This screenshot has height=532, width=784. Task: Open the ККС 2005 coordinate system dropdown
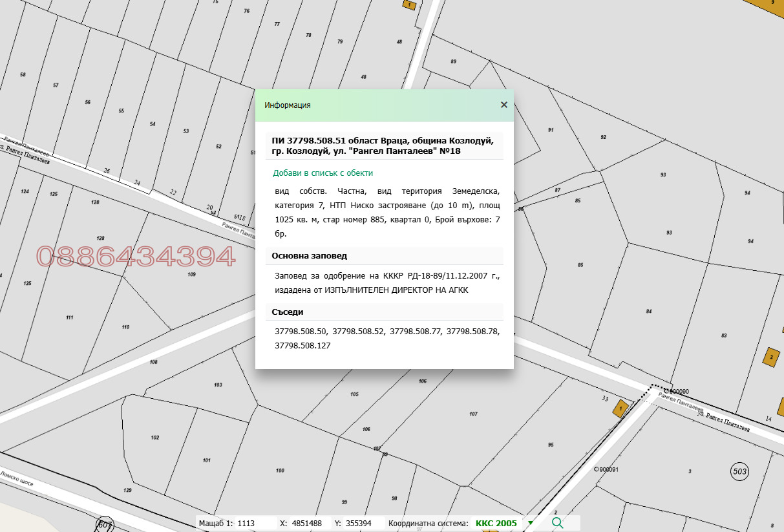coord(496,524)
